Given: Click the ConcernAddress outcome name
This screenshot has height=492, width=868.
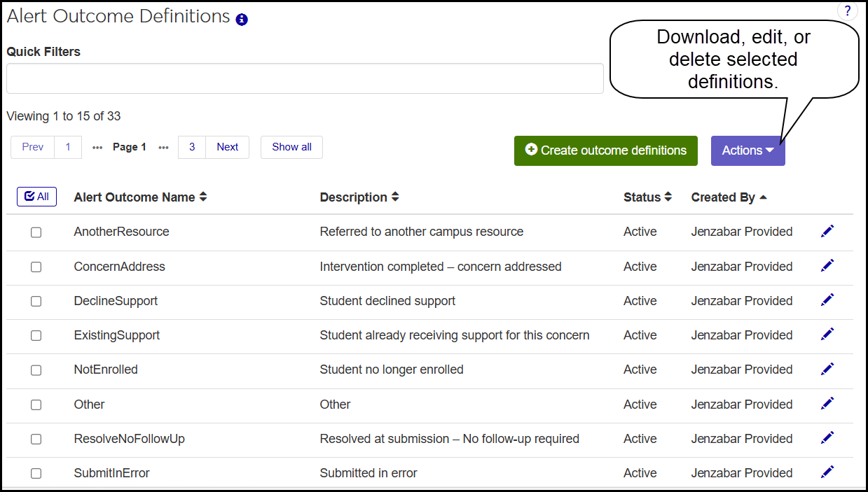Looking at the screenshot, I should [x=120, y=267].
